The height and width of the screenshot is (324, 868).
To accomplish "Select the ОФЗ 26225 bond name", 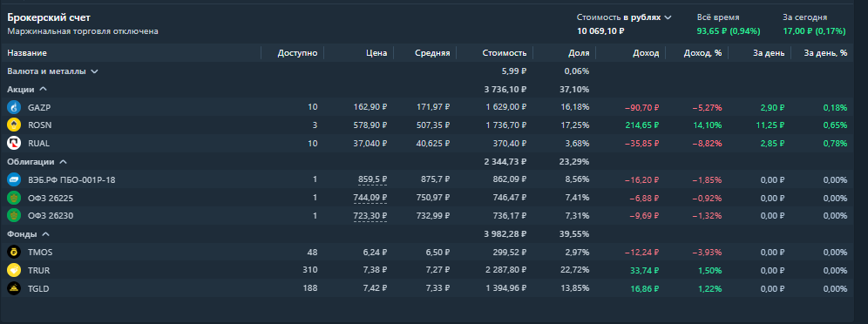I will click(x=51, y=198).
